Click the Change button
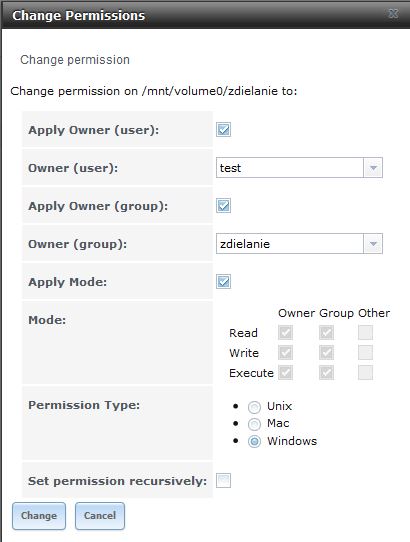Viewport: 410px width, 542px height. pyautogui.click(x=39, y=516)
